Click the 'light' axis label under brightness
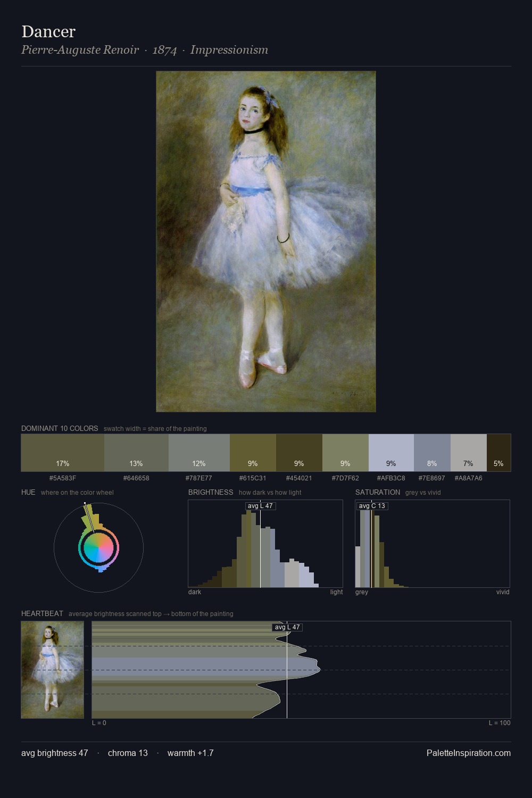 click(x=337, y=592)
